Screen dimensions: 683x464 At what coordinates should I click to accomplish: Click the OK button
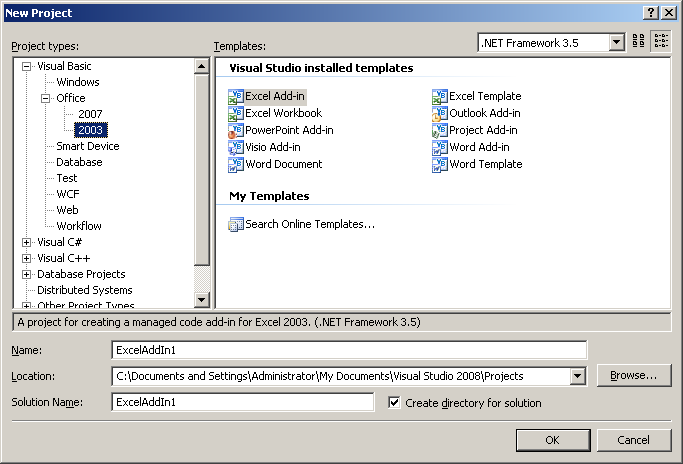click(x=553, y=440)
